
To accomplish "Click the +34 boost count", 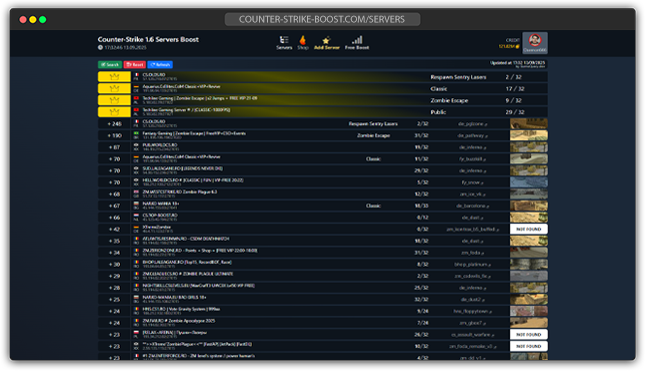I will pyautogui.click(x=114, y=253).
